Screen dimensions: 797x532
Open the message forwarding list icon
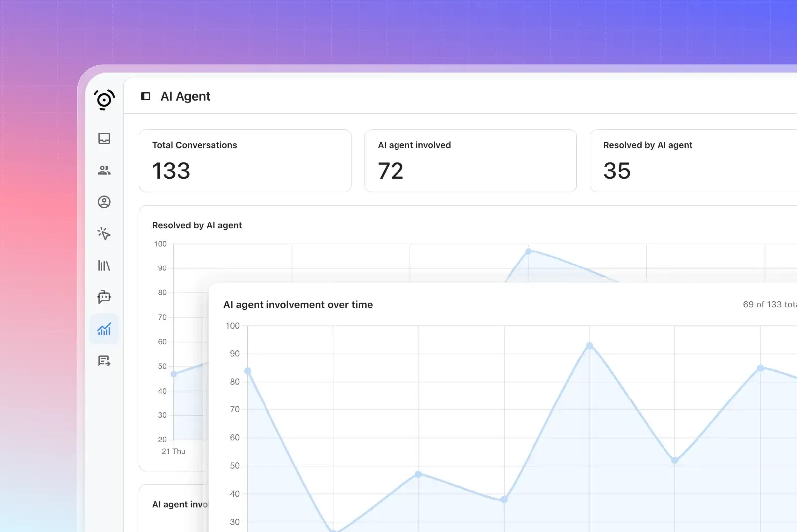[104, 361]
